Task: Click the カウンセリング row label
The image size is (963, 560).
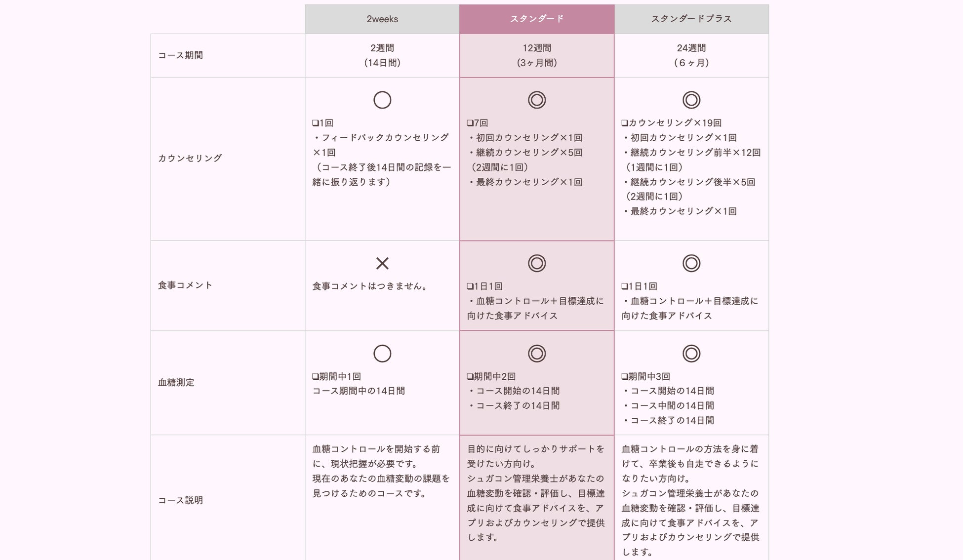Action: (190, 158)
